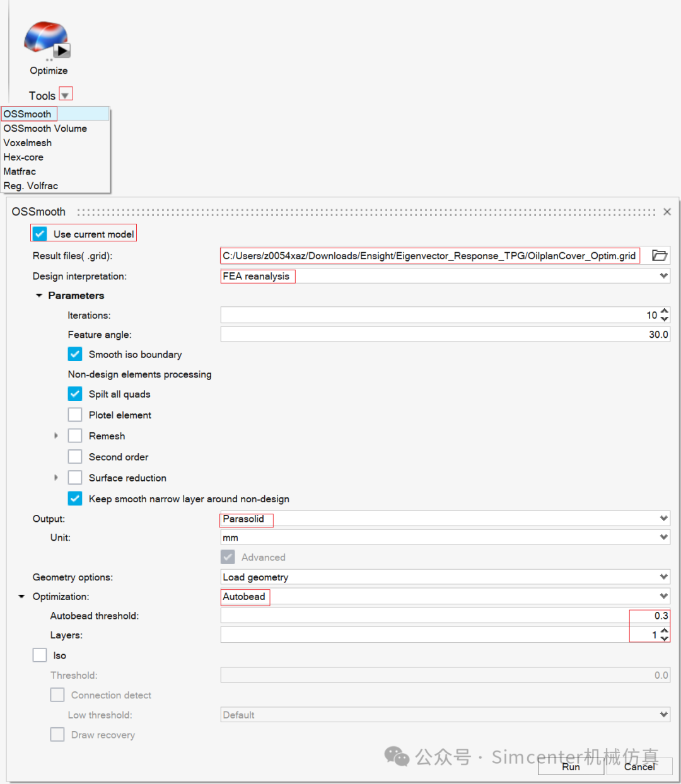Enable the Second order checkbox
681x784 pixels.
(75, 456)
